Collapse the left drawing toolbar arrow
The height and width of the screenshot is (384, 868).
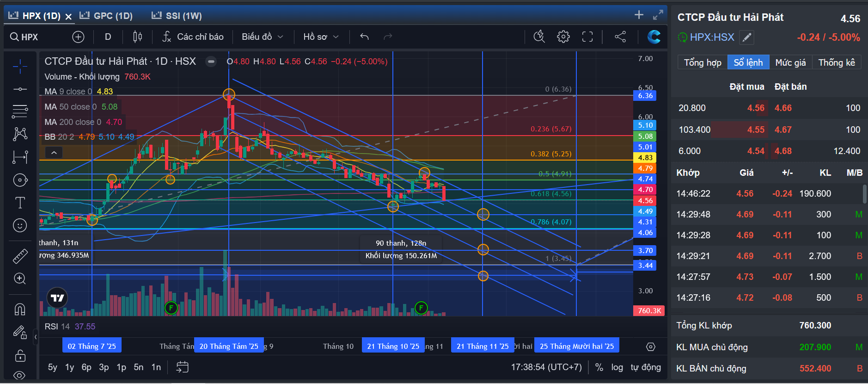36,337
